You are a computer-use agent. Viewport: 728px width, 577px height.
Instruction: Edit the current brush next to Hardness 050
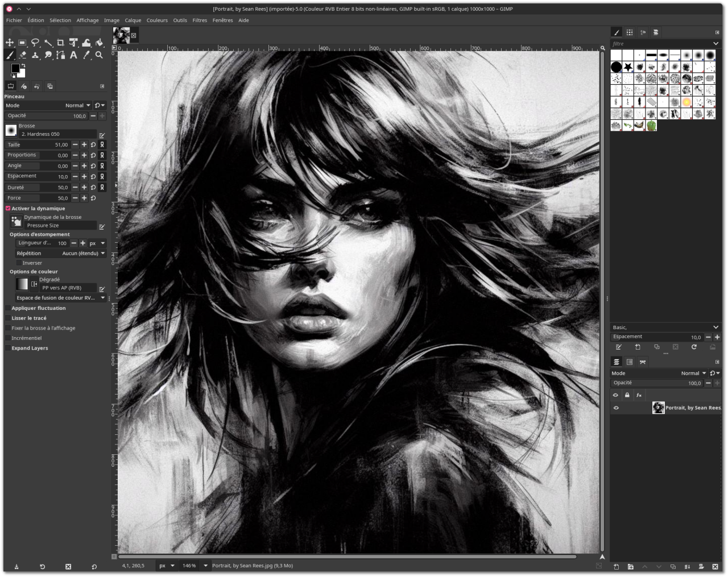pos(102,135)
